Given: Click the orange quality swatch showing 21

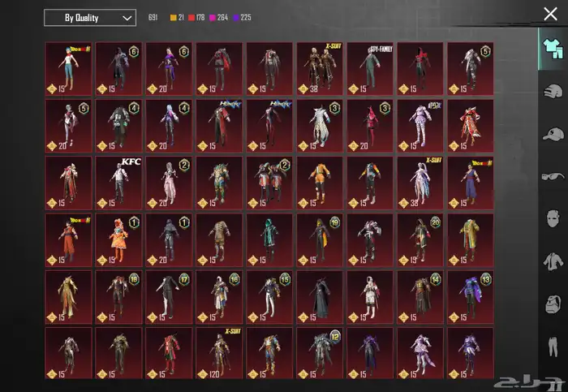Looking at the screenshot, I should click(x=174, y=17).
